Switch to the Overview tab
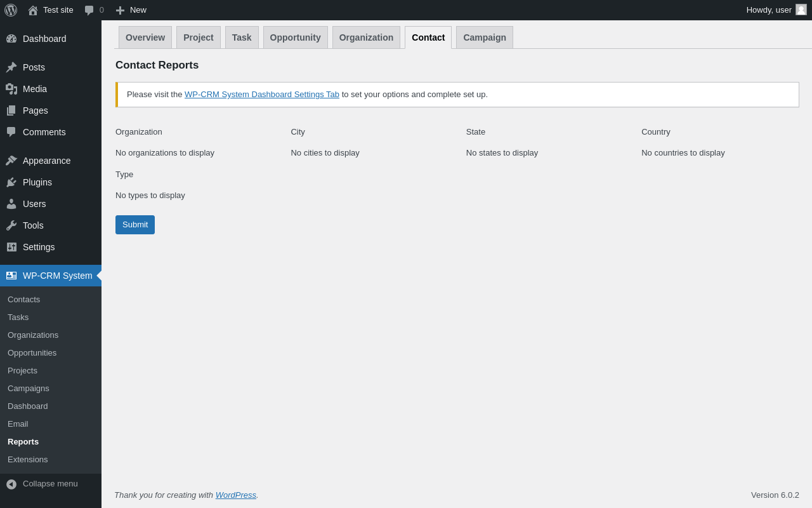This screenshot has width=812, height=508. pyautogui.click(x=145, y=37)
